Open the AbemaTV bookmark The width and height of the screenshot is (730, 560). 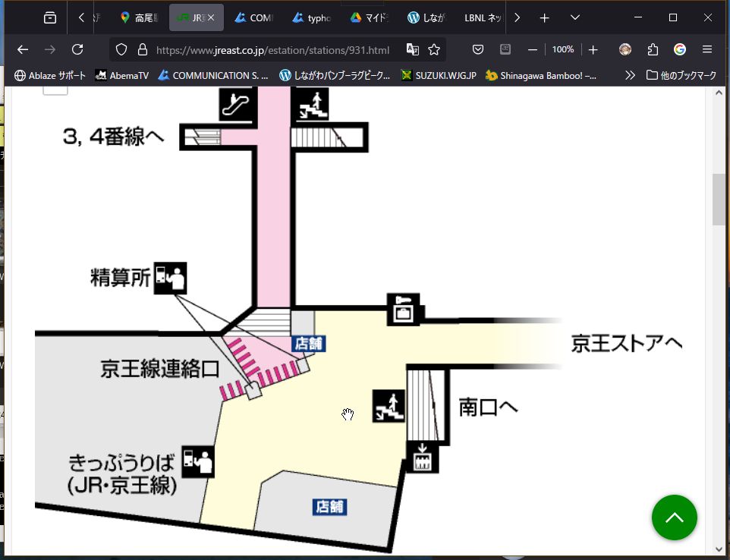click(121, 75)
